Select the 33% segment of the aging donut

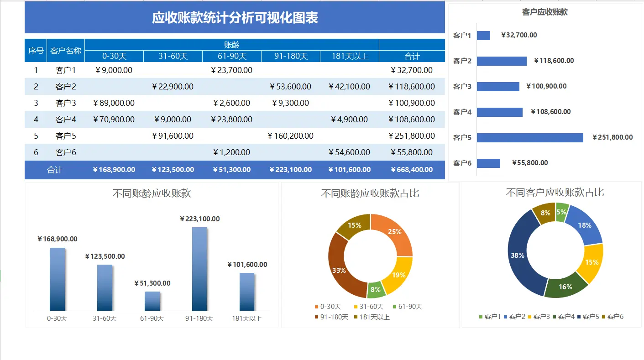pyautogui.click(x=340, y=269)
